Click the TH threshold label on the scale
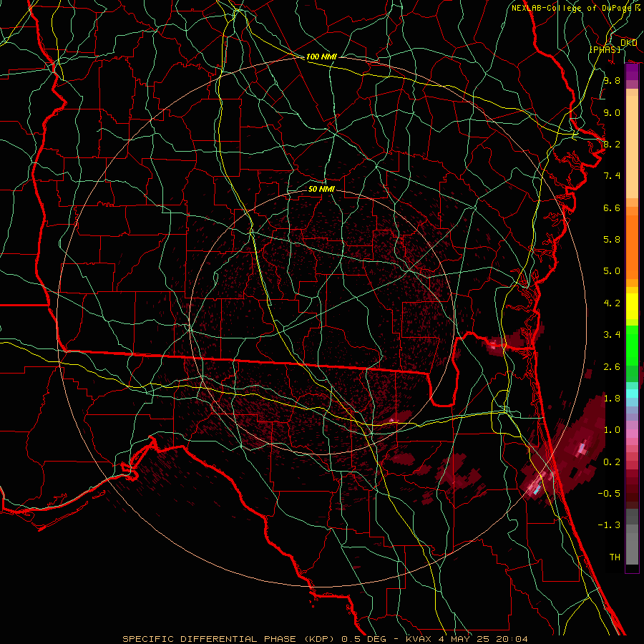644x644 pixels. [x=615, y=557]
